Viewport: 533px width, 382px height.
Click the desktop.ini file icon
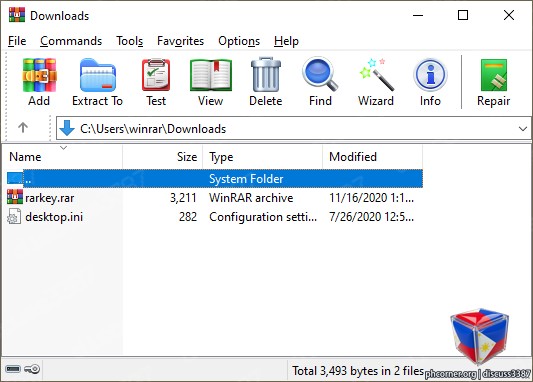14,216
